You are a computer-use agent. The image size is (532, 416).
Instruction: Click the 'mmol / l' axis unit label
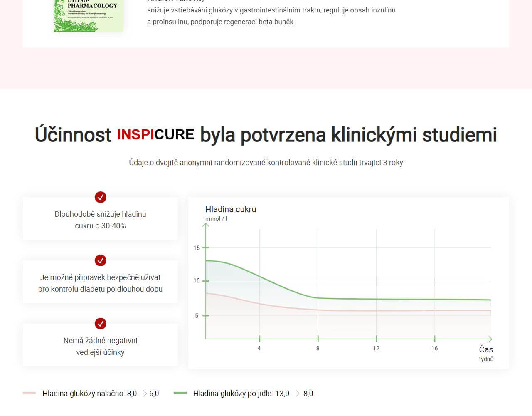[x=216, y=219]
